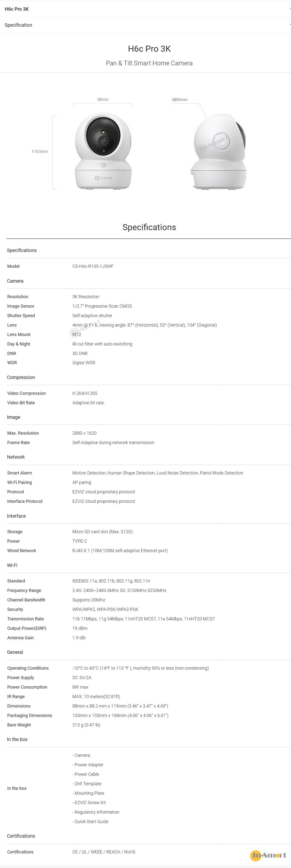The height and width of the screenshot is (868, 291).
Task: Expand the H6c Pro 3K dropdown chevron
Action: point(289,9)
